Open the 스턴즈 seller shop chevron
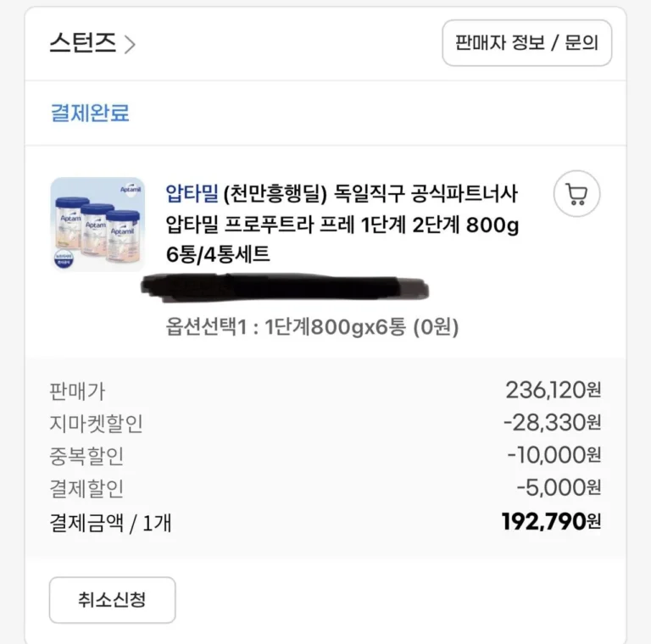Viewport: 651px width, 644px height. (x=130, y=45)
